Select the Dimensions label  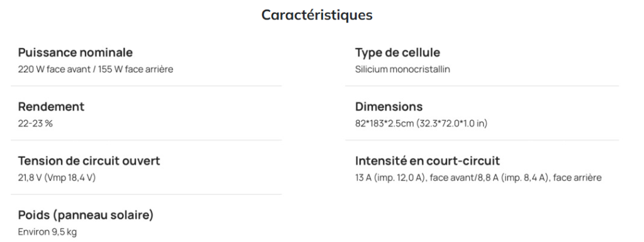[389, 107]
